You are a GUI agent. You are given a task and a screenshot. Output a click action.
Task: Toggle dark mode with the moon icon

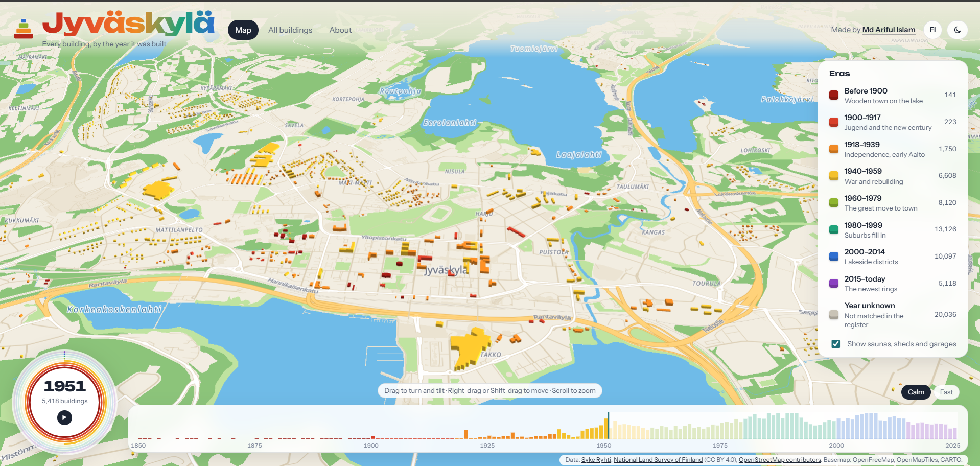(x=958, y=30)
